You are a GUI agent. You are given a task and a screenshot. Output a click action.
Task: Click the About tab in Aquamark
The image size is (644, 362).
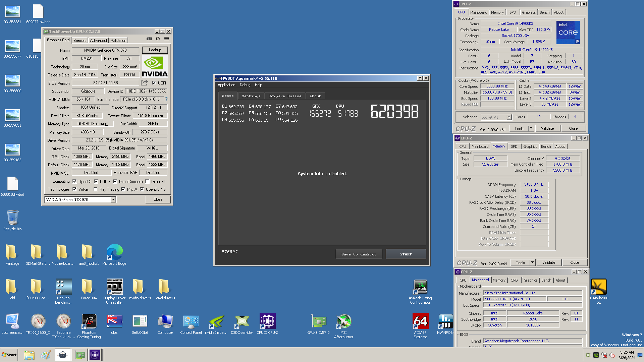[315, 96]
